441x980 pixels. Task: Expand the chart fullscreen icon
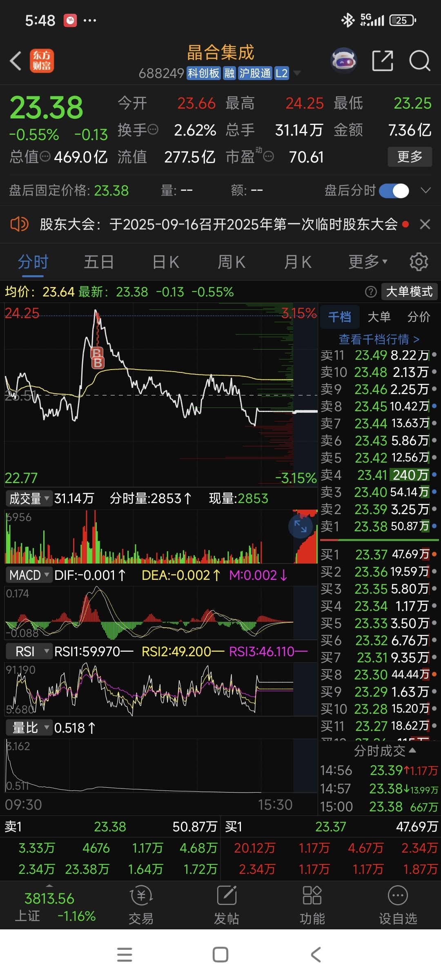301,526
